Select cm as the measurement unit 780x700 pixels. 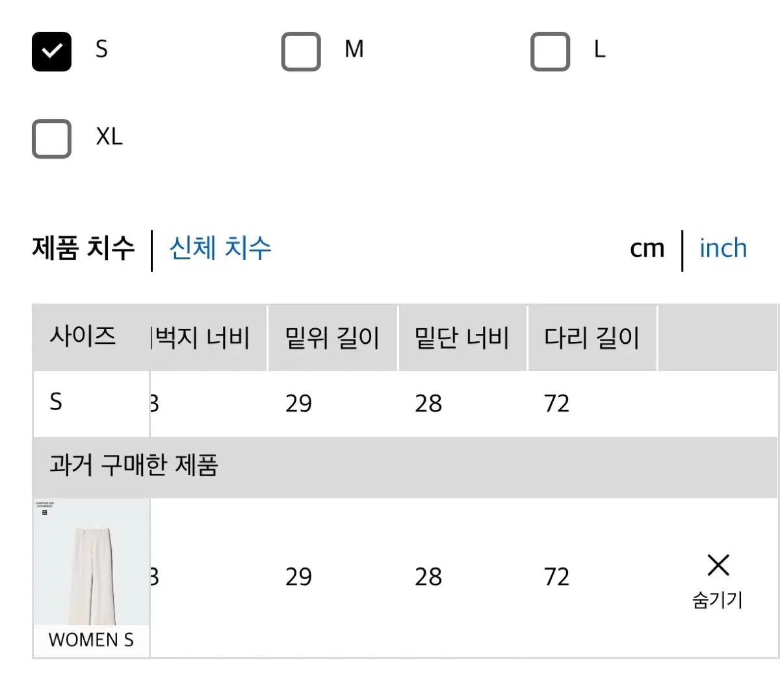[x=647, y=248]
